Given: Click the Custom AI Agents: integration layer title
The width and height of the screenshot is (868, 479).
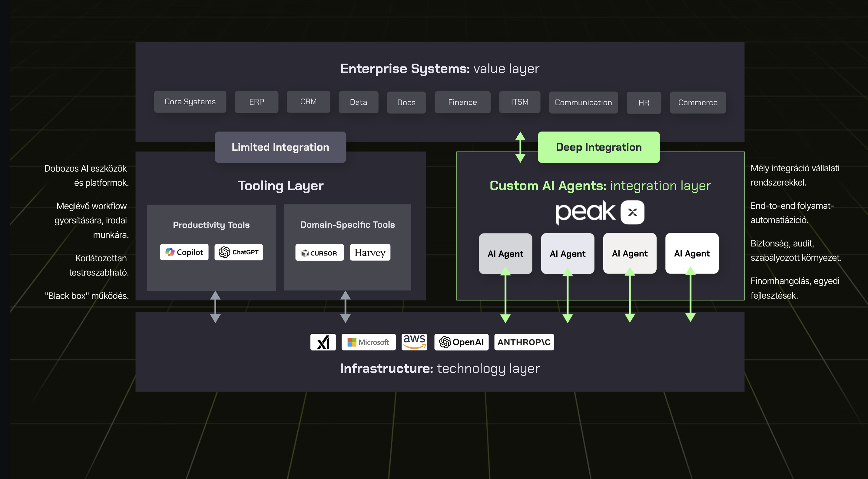Looking at the screenshot, I should click(601, 186).
